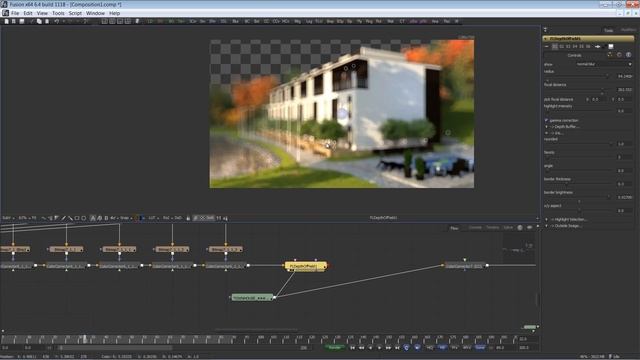Click the x/y aspect value field
640x360 pixels.
click(x=624, y=211)
